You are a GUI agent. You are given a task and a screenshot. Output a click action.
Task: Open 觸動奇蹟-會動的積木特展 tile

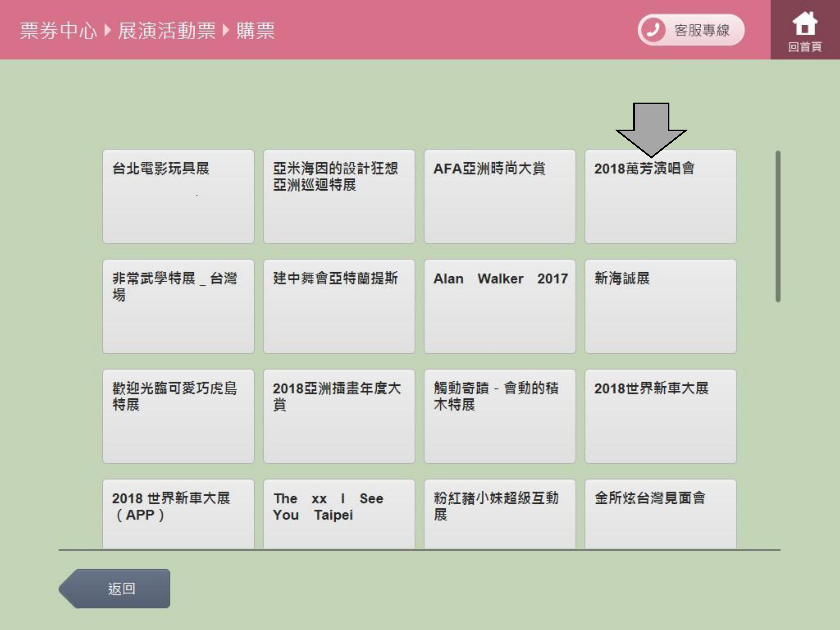499,416
